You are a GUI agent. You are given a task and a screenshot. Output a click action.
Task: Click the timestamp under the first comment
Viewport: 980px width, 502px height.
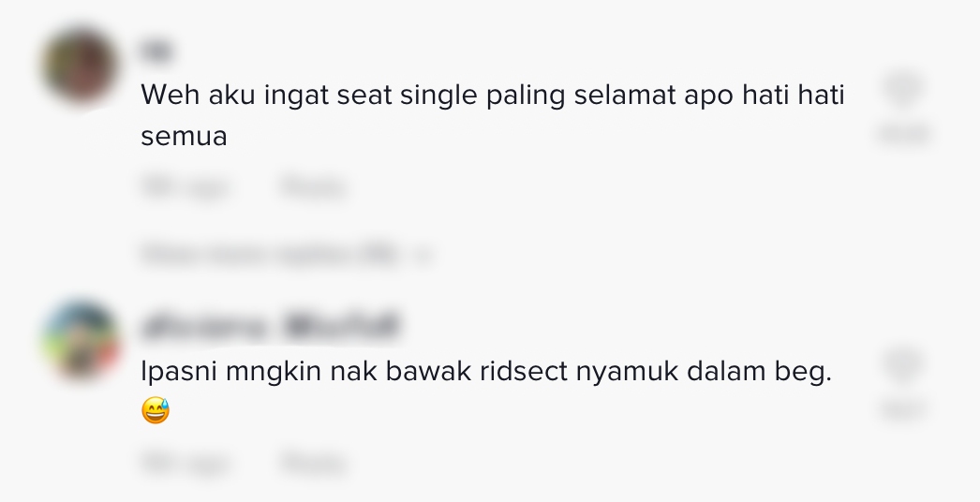click(x=185, y=188)
